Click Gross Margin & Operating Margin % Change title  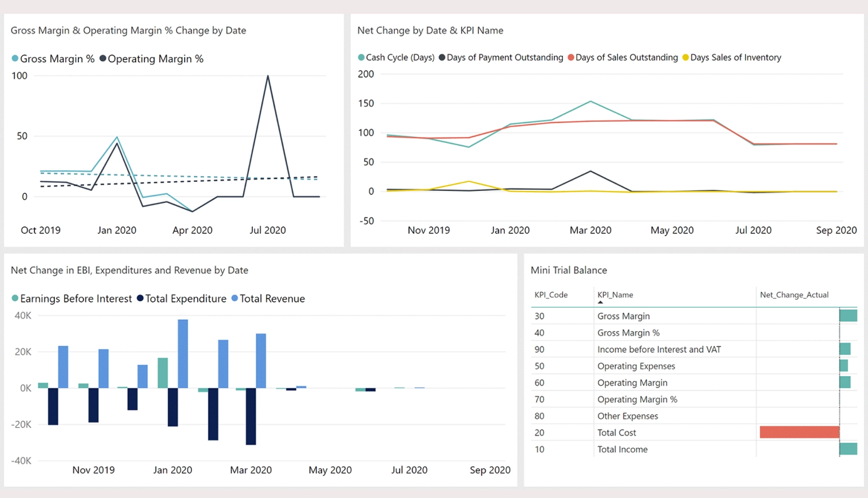click(x=128, y=30)
